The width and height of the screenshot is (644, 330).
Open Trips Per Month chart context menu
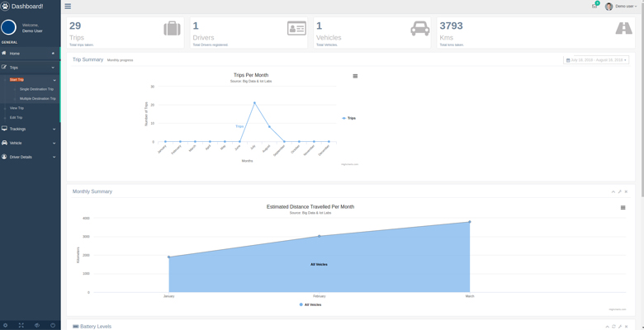355,76
